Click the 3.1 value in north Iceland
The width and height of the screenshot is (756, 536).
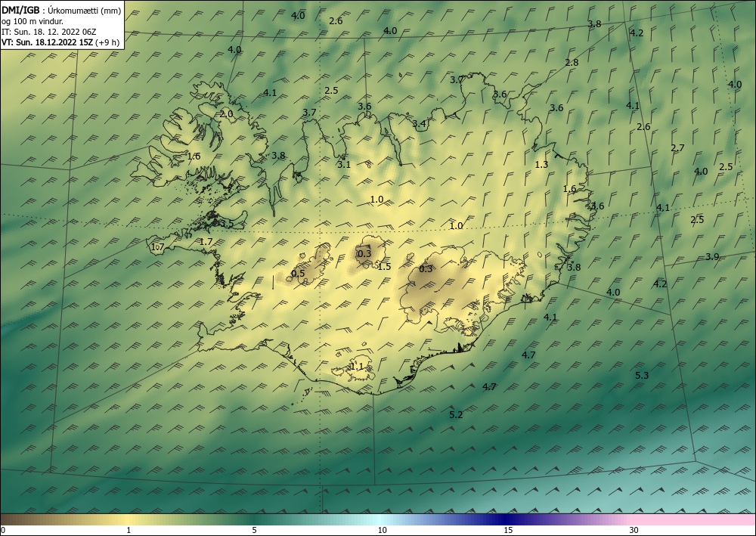click(x=344, y=164)
